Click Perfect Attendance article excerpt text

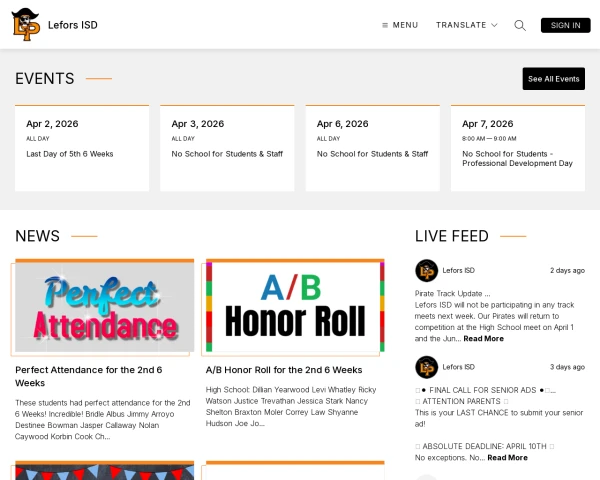tap(103, 420)
